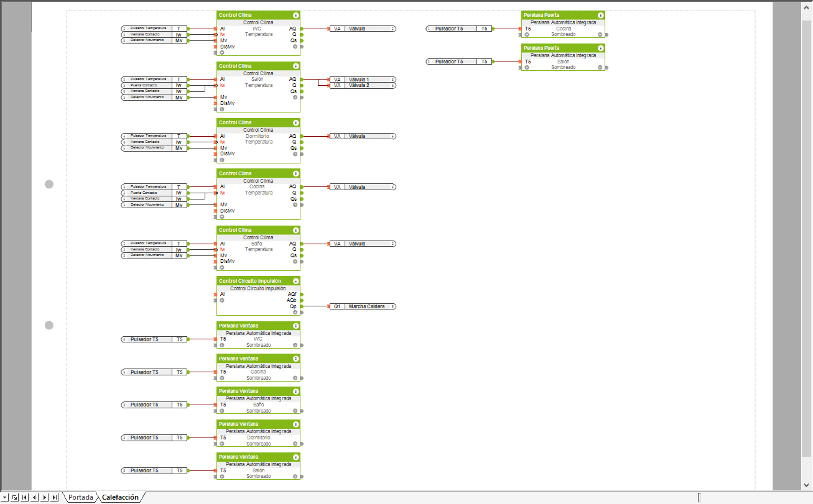Jump to last page tab arrow
This screenshot has width=813, height=504.
tap(55, 497)
